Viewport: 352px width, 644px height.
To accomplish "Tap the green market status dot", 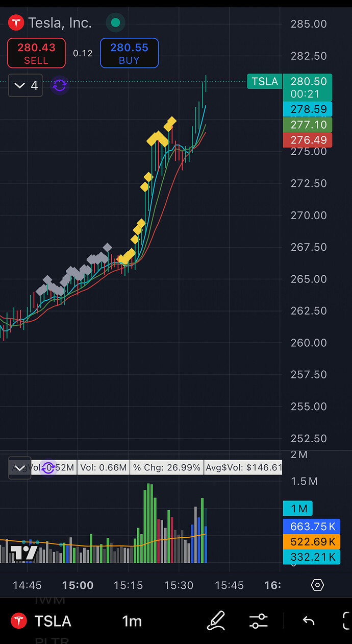I will pyautogui.click(x=115, y=22).
